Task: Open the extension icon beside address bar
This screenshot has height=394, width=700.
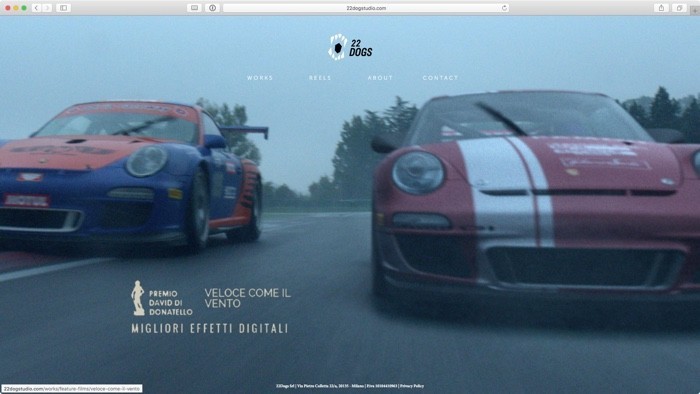Action: click(212, 8)
